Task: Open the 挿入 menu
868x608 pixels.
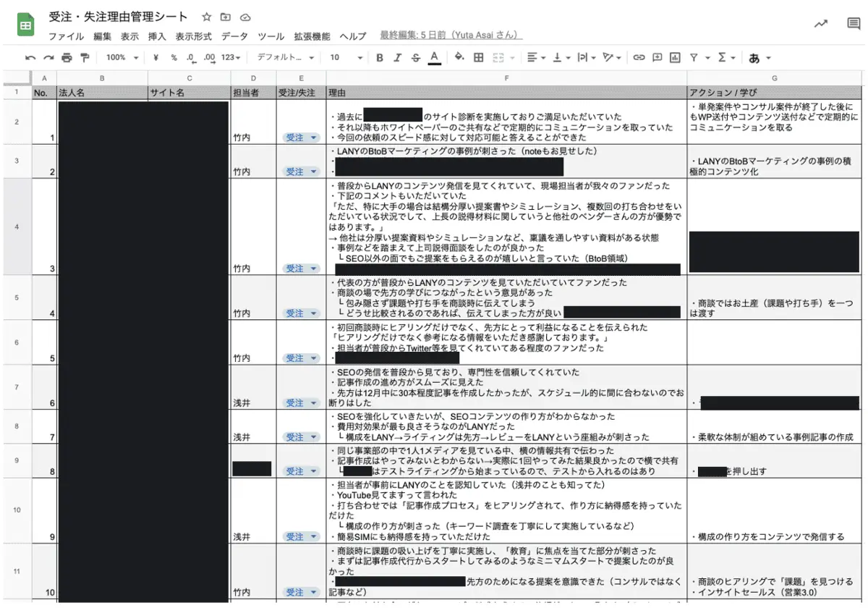Action: coord(157,36)
